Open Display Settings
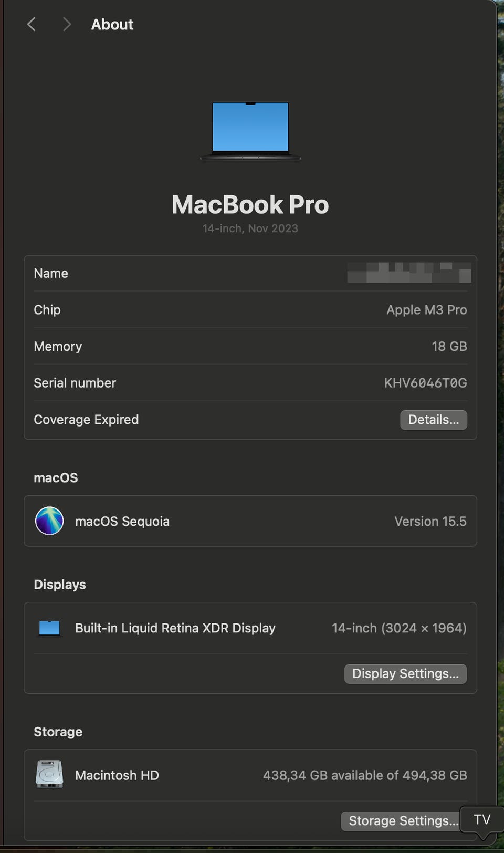The width and height of the screenshot is (504, 853). [405, 674]
